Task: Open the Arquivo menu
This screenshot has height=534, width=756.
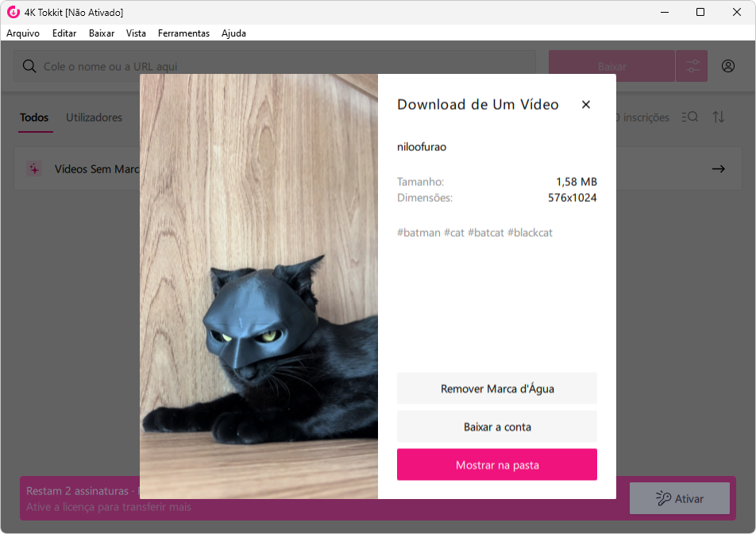Action: (x=23, y=33)
